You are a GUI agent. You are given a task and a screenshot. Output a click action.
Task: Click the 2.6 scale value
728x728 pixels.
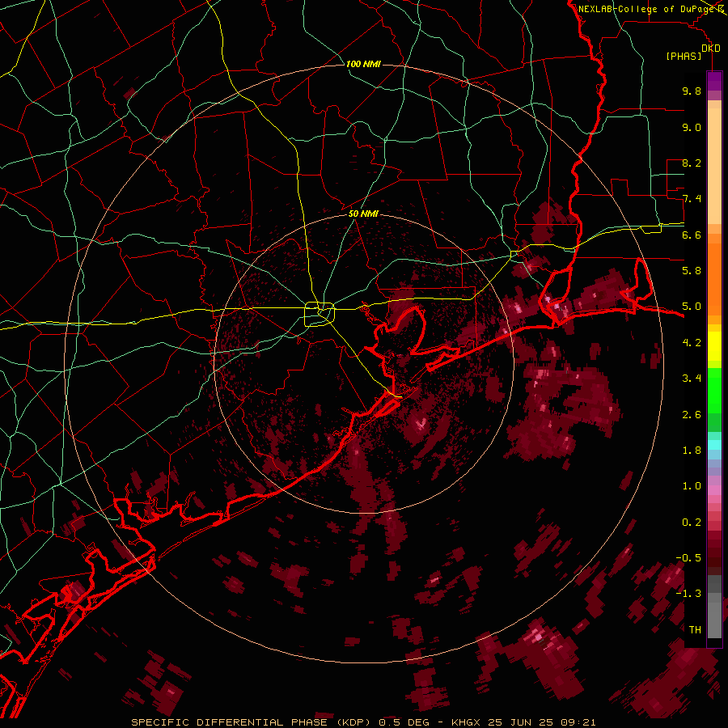click(x=692, y=415)
